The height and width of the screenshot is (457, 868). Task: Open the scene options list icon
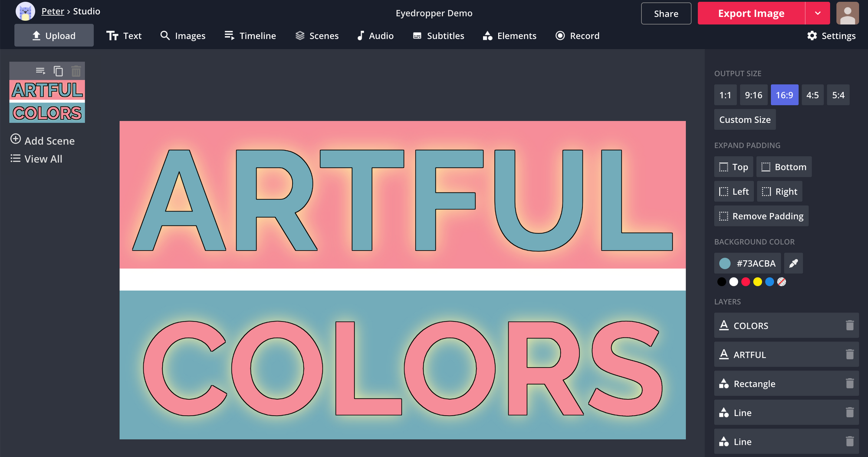click(40, 71)
